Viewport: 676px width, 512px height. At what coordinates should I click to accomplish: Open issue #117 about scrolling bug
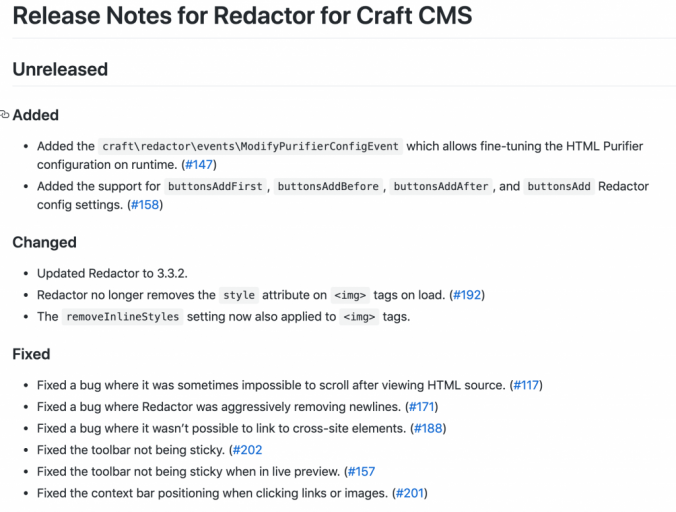coord(526,385)
